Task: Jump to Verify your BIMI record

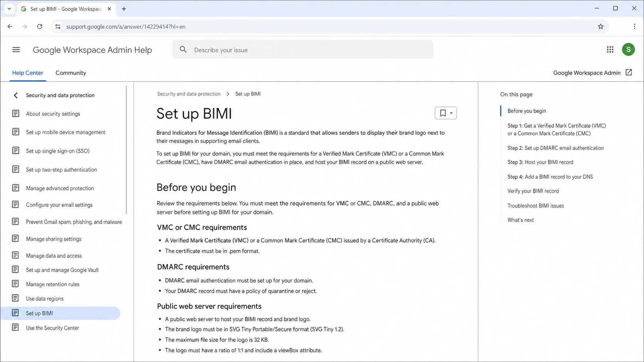Action: (x=533, y=191)
